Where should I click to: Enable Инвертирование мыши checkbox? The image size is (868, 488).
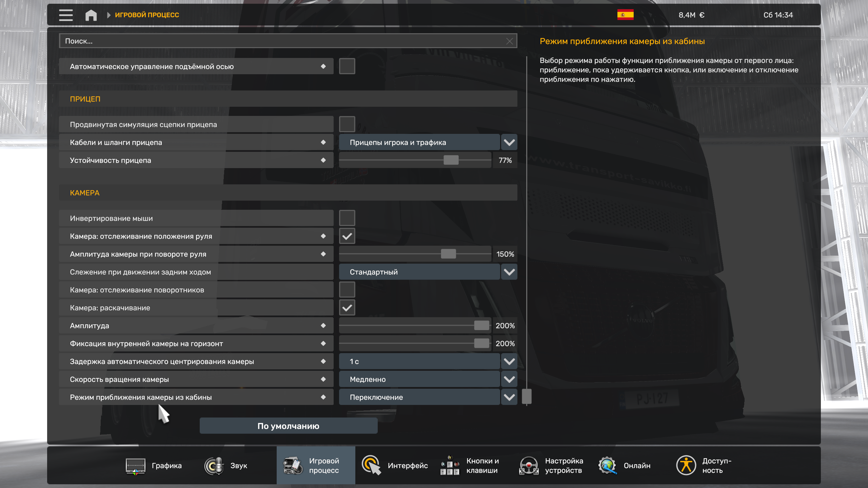click(x=347, y=218)
